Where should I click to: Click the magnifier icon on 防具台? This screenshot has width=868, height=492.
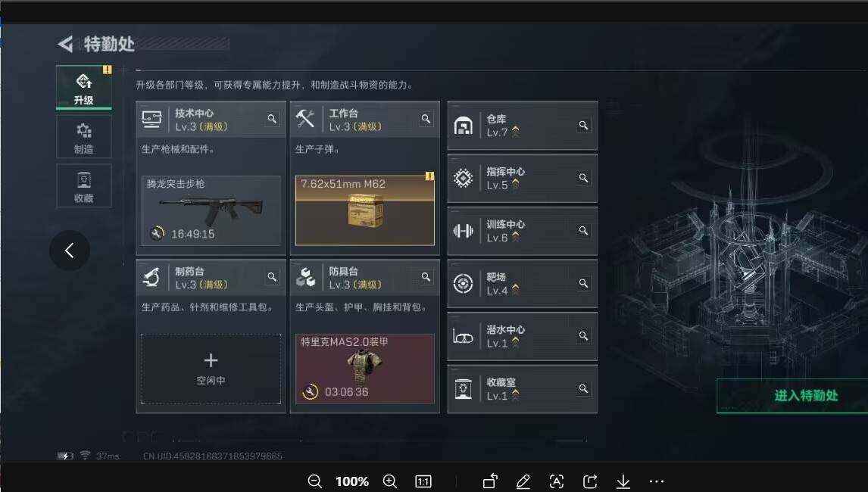(x=426, y=277)
